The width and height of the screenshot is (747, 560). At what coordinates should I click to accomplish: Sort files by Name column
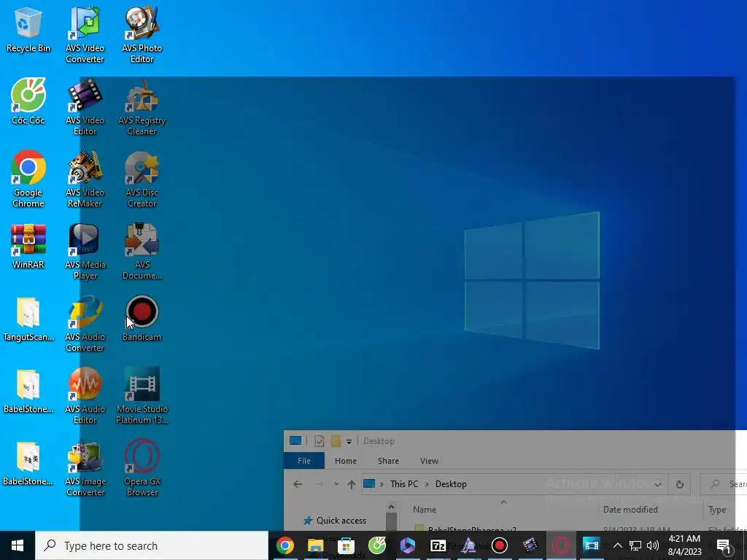point(425,510)
